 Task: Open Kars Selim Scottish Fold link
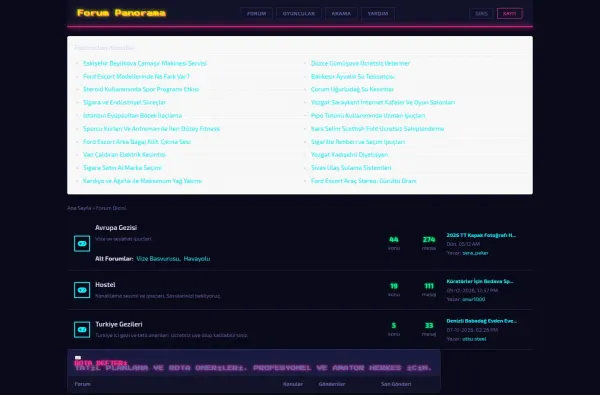point(377,129)
